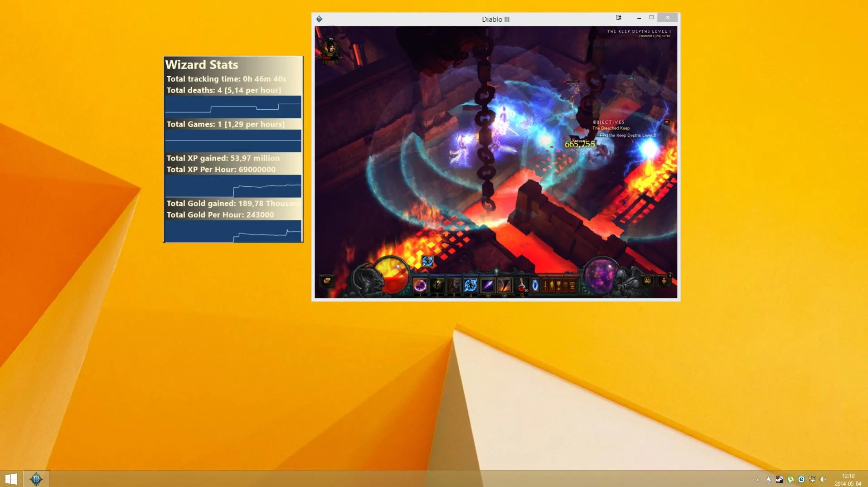
Task: Collapse the Objectives tracker in game
Action: tap(666, 122)
